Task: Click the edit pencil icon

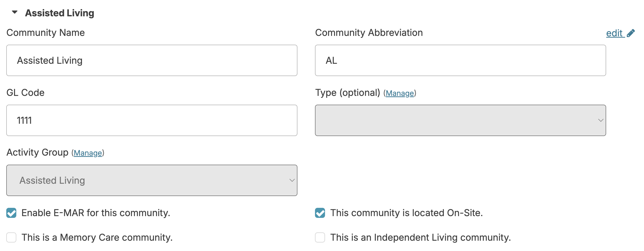Action: click(x=631, y=33)
